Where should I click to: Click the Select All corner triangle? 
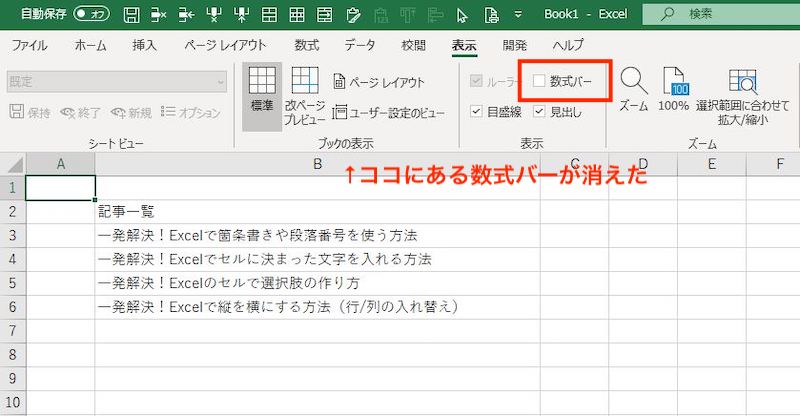click(14, 165)
